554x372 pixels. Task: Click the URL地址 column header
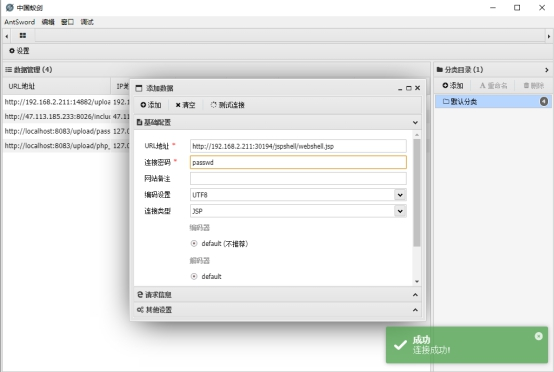(x=57, y=86)
